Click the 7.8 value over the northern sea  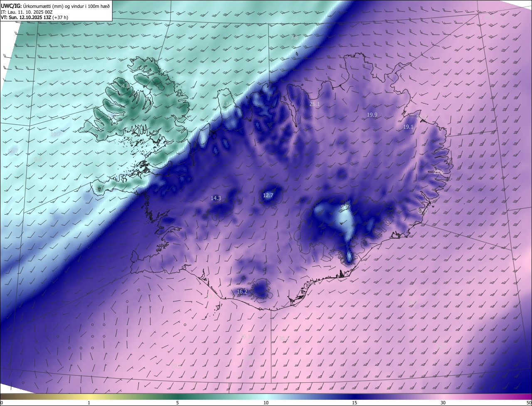294,38
